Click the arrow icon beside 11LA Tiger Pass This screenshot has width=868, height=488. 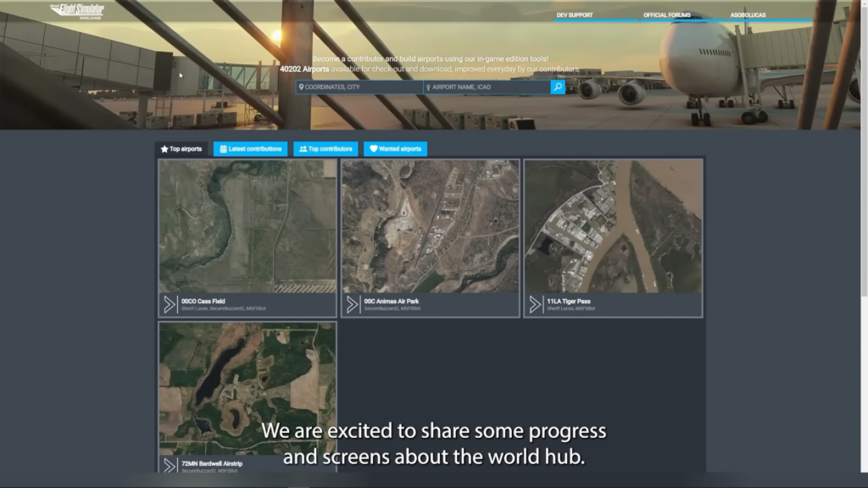(x=535, y=304)
